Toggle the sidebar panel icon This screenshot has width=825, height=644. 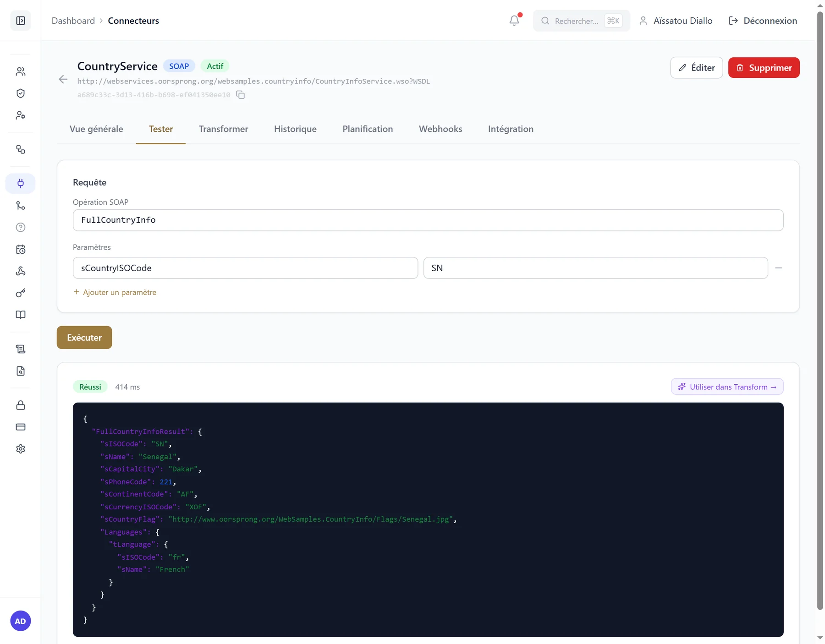coord(21,21)
